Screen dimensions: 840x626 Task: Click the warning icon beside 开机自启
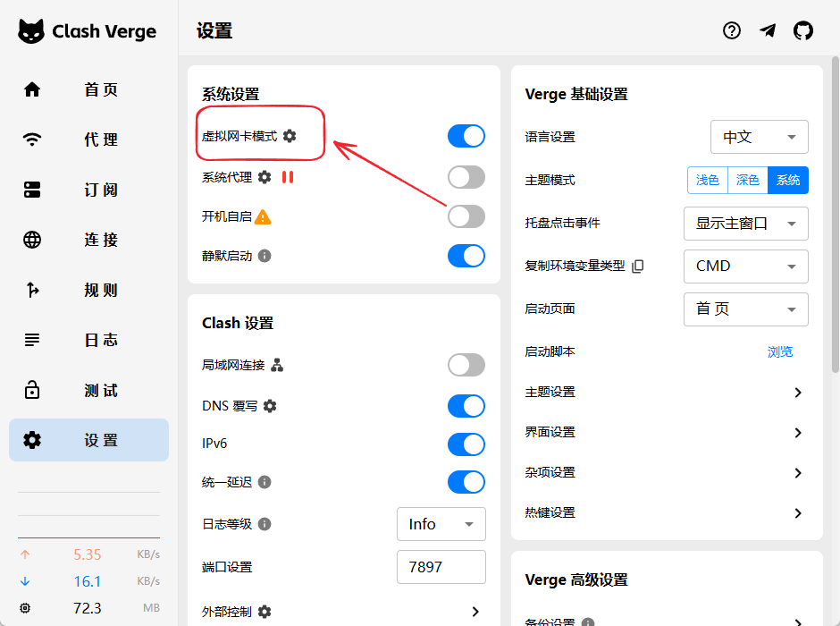263,216
